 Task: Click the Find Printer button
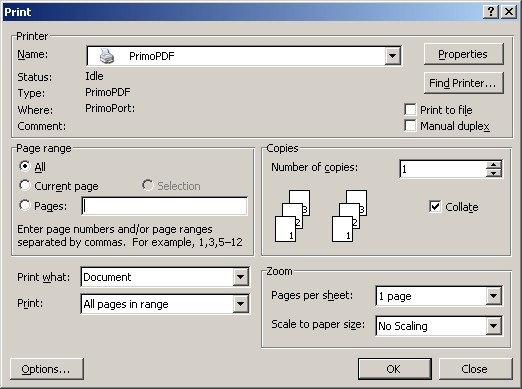point(463,83)
